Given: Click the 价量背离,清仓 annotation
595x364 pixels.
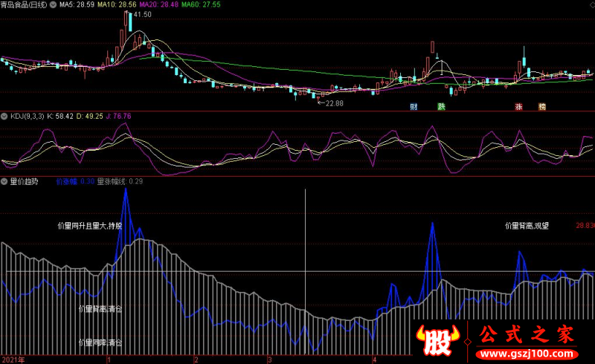Looking at the screenshot, I should coord(100,309).
